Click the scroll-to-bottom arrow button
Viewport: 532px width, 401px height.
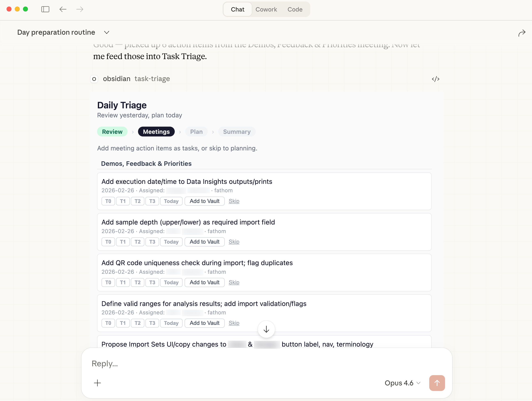point(266,329)
